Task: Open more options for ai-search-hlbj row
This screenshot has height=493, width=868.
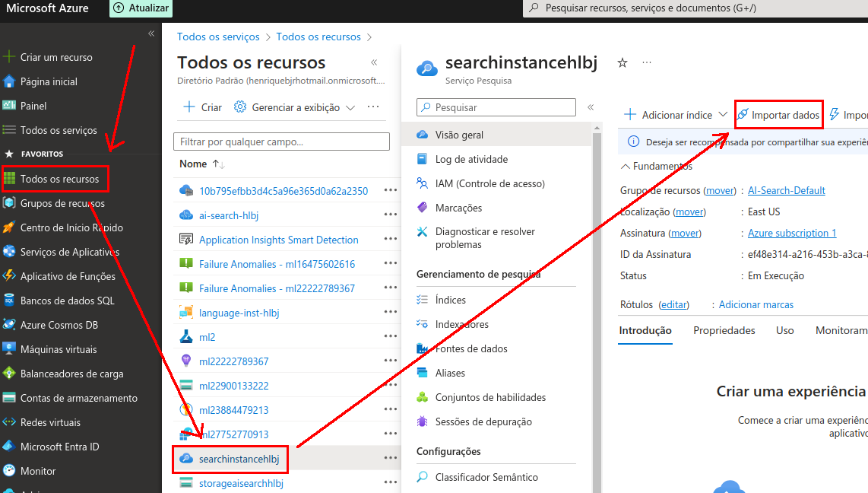Action: point(390,215)
